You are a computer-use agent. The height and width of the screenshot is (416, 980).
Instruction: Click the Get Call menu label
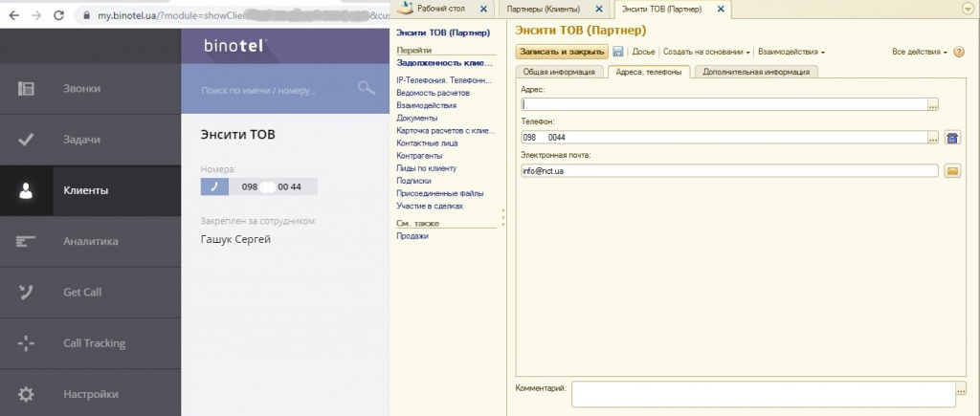[x=82, y=292]
